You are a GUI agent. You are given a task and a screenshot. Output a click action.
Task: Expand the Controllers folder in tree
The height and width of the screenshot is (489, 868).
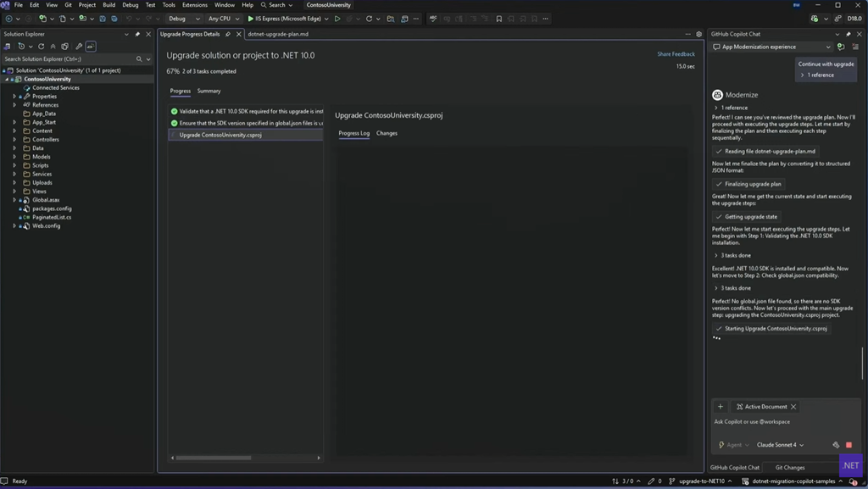coord(14,140)
